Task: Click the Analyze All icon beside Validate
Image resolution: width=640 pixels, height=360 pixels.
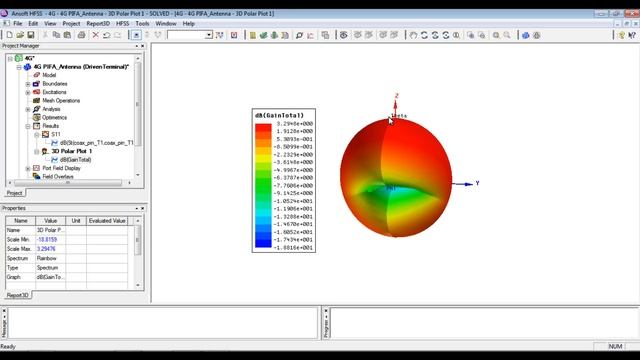Action: coord(274,36)
